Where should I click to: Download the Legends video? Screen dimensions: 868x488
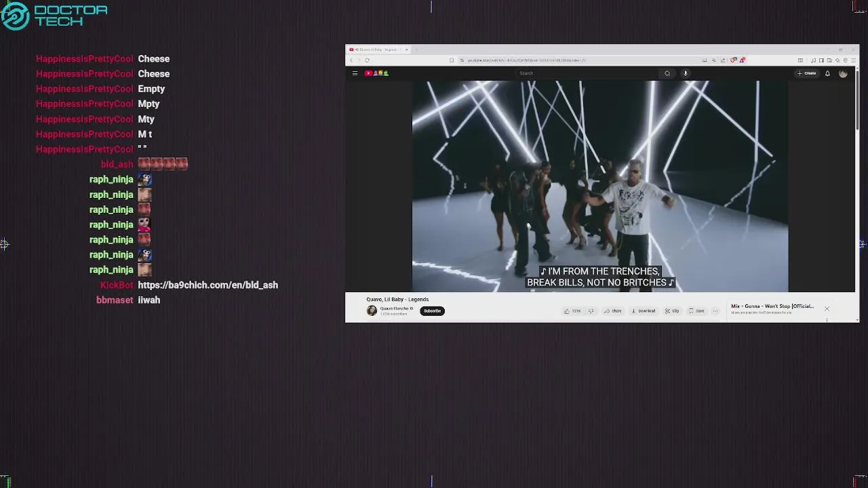(644, 311)
